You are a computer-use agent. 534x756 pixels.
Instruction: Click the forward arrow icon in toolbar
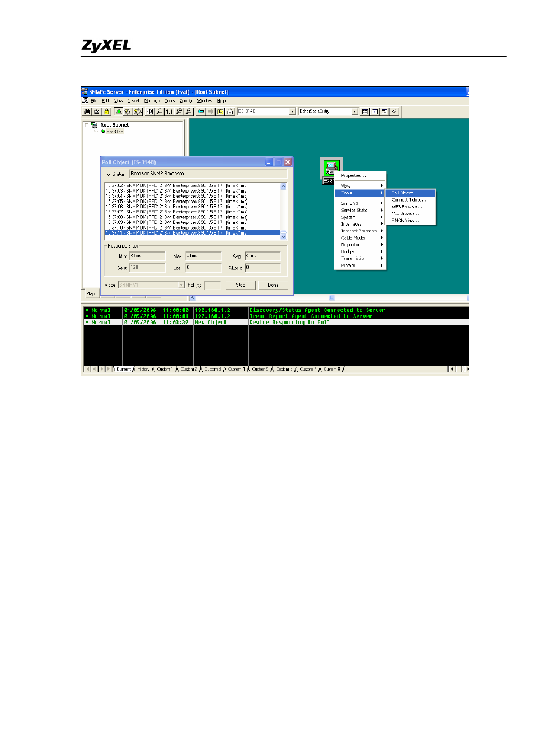210,111
